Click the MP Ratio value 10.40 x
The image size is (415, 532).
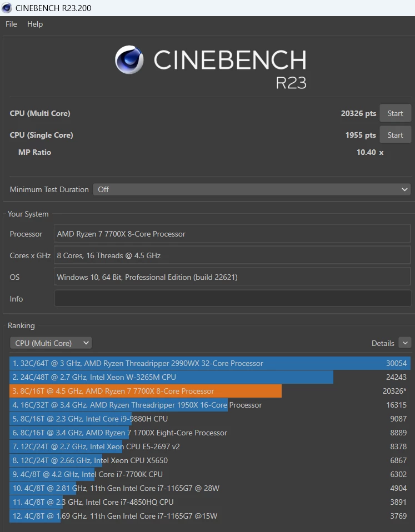coord(370,152)
